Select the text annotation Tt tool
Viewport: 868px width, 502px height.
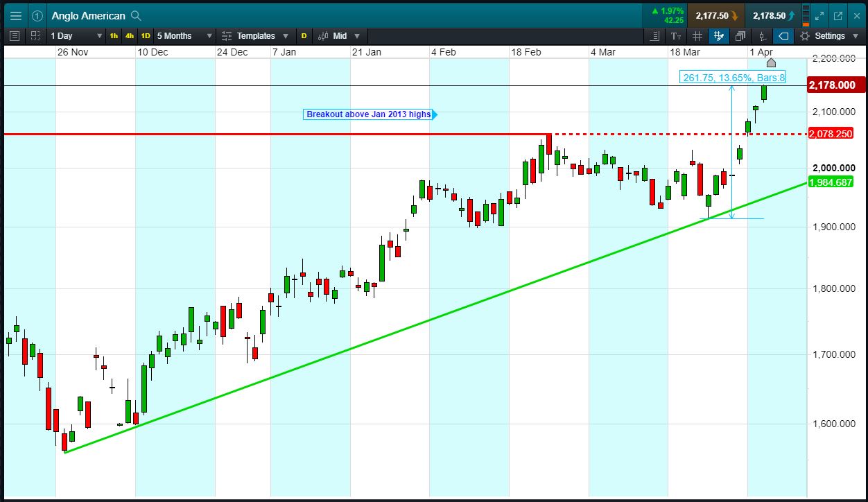[677, 36]
